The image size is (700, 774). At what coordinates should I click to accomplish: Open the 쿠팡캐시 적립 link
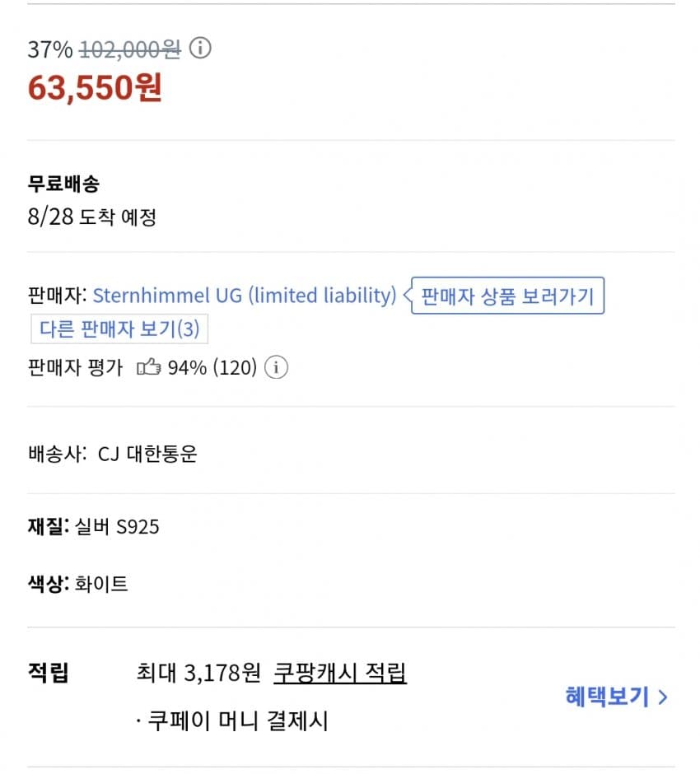coord(340,673)
